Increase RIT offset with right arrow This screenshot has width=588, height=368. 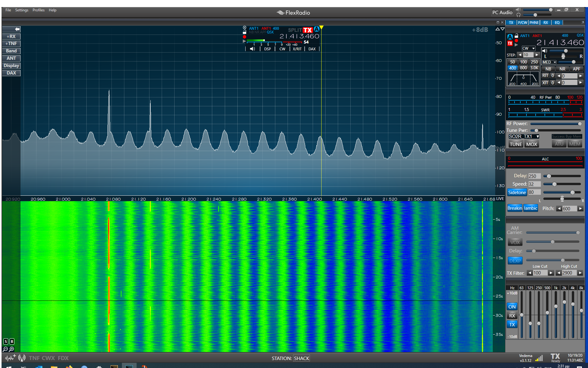tap(580, 76)
